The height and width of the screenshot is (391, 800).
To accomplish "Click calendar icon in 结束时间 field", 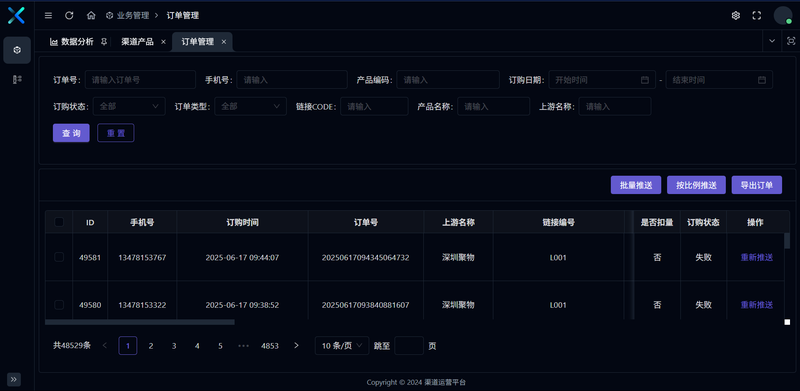I will [762, 80].
